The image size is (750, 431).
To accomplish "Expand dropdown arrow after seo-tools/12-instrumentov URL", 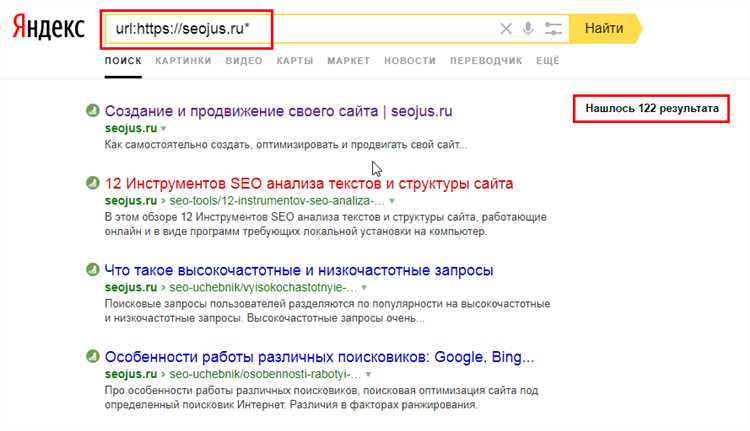I will point(392,201).
